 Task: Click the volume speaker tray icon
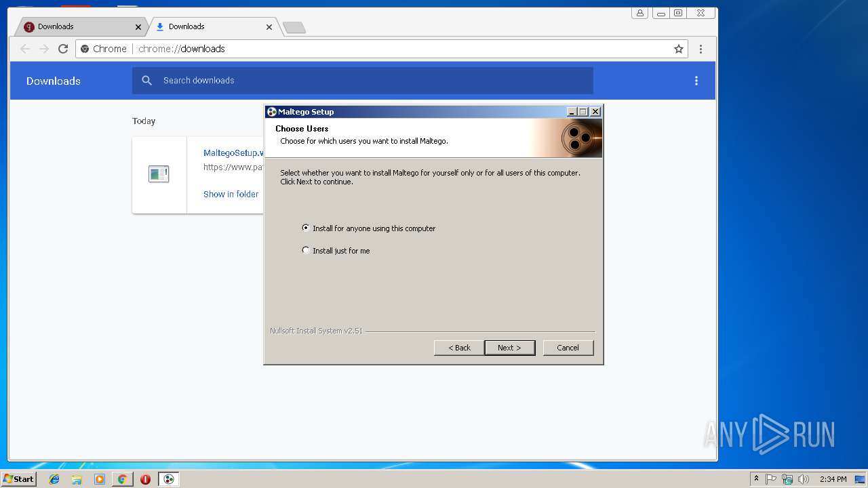[804, 479]
